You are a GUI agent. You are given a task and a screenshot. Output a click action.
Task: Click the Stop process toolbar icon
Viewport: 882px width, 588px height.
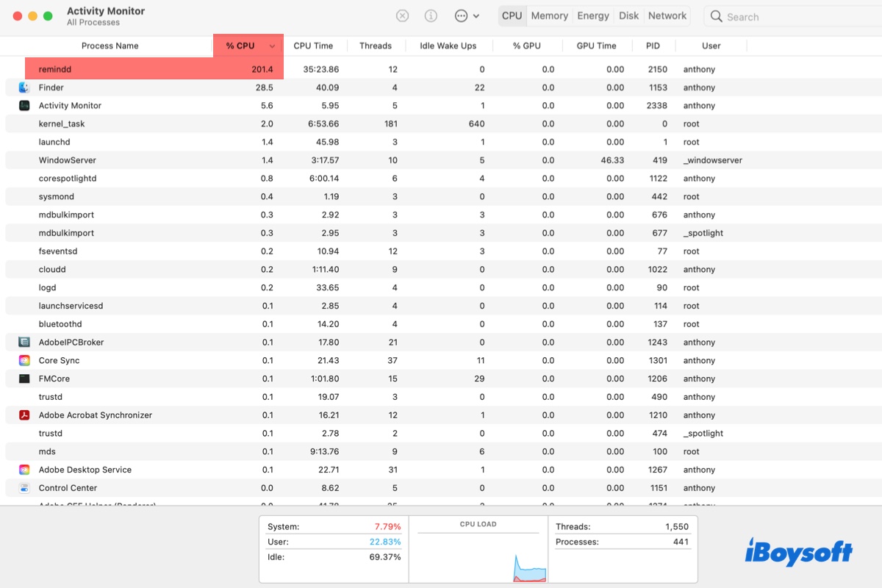(x=402, y=16)
